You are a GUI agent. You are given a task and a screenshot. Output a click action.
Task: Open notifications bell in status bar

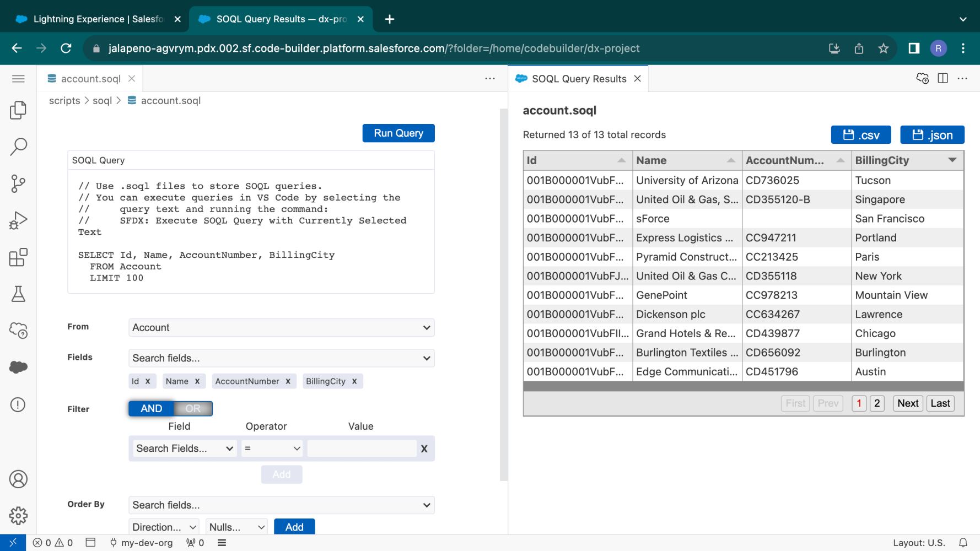(x=963, y=543)
